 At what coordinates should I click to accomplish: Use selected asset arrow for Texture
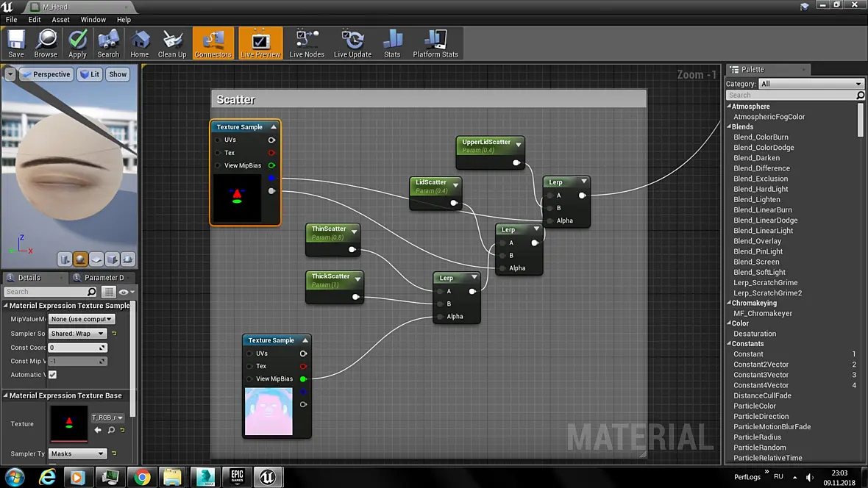[98, 430]
